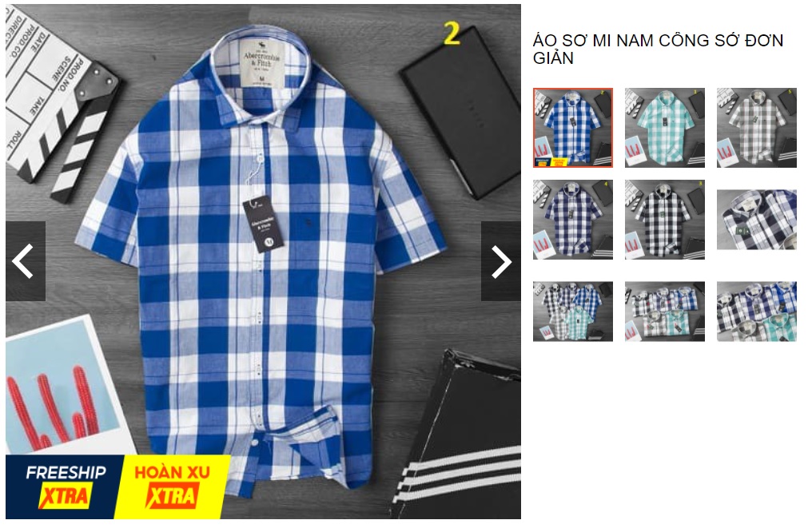The height and width of the screenshot is (528, 812).
Task: Click the HOÀN XU XTRA badge
Action: (173, 486)
